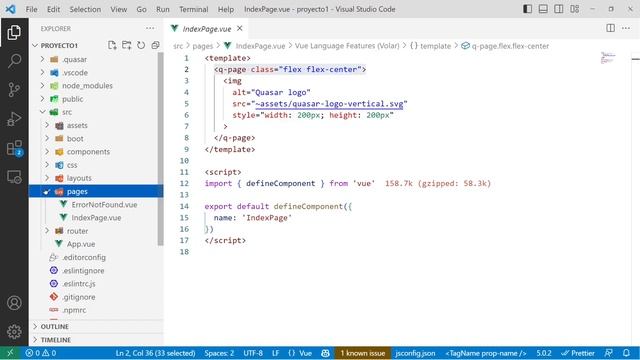Screen dimensions: 640x360
Task: Select the IndexPage.vue editor tab
Action: point(207,29)
